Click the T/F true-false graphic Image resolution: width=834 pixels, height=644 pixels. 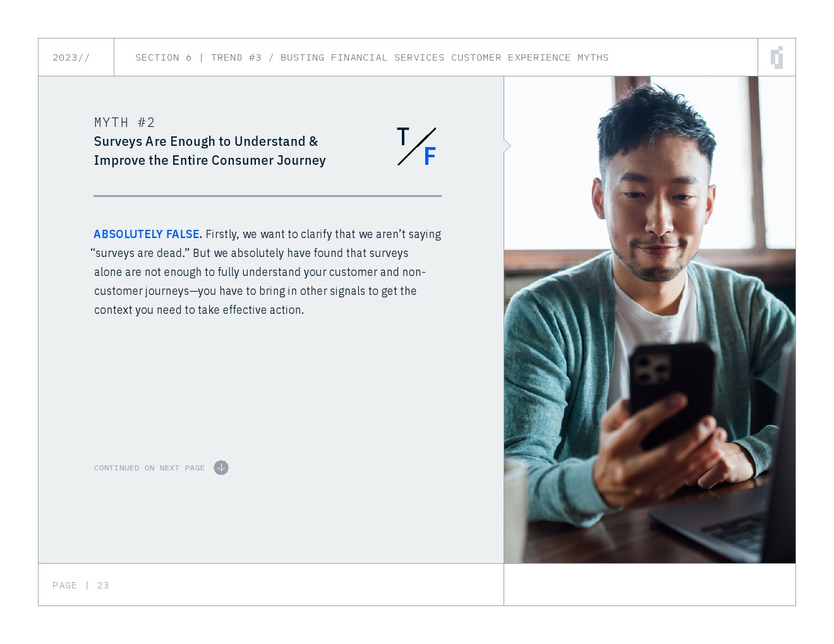[x=416, y=146]
